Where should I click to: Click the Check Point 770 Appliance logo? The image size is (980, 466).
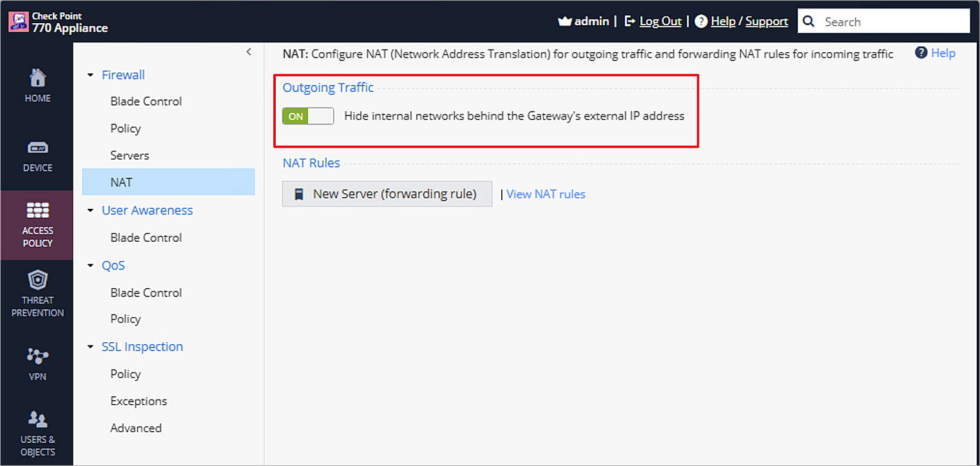[58, 21]
